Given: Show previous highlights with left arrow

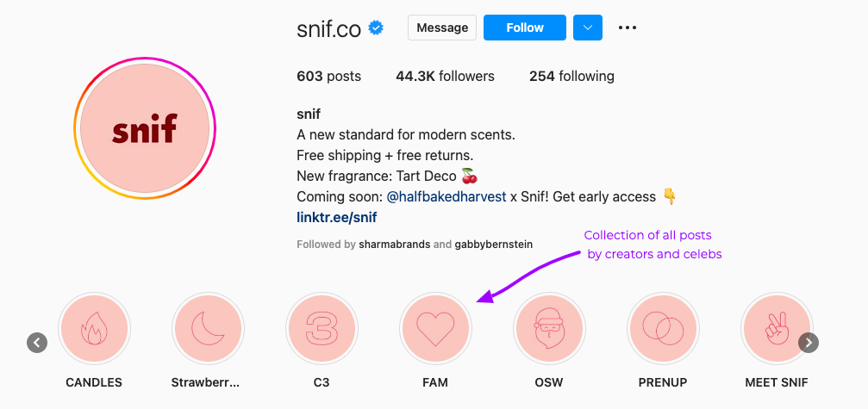Looking at the screenshot, I should point(37,343).
